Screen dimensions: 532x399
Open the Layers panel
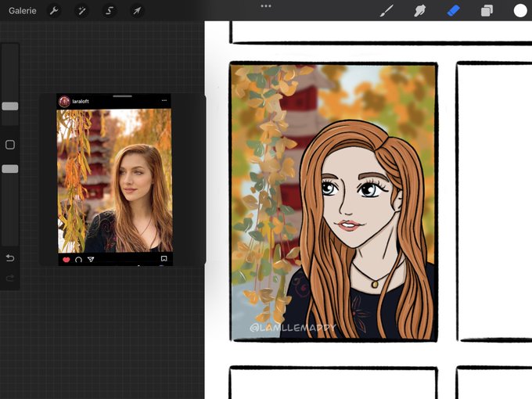coord(487,11)
